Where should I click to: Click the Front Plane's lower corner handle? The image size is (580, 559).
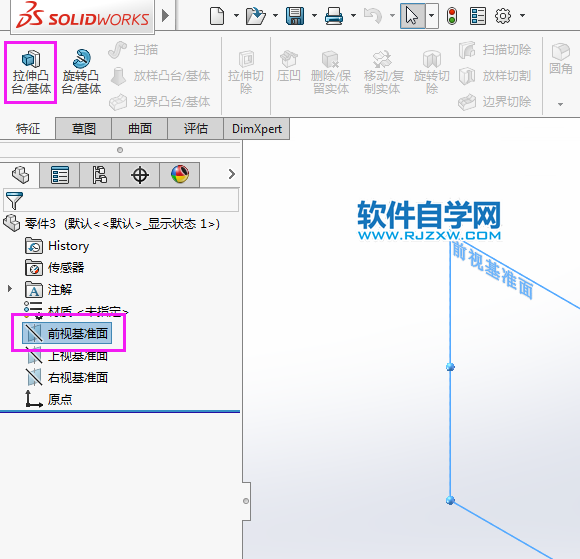[x=450, y=500]
